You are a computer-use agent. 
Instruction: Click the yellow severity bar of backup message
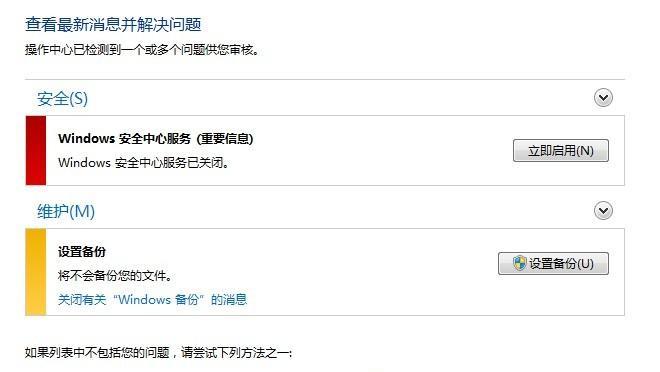click(36, 272)
